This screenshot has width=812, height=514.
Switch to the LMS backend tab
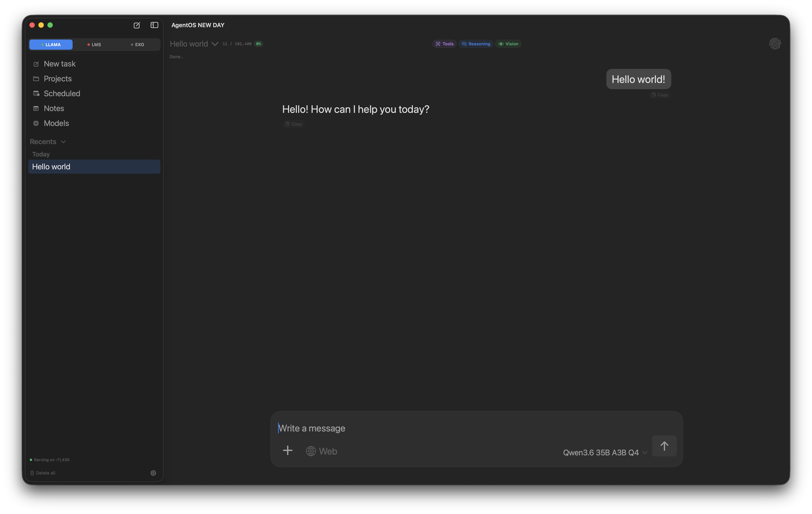[95, 44]
